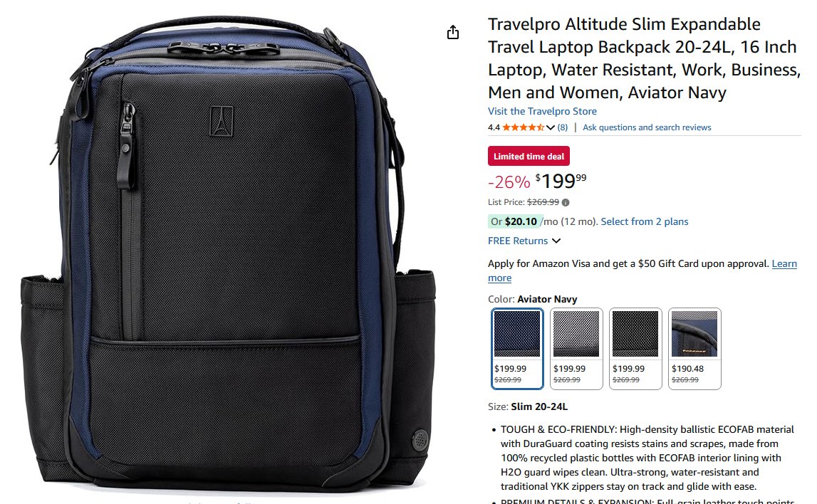This screenshot has height=504, width=817.
Task: Click the product title text
Action: (x=644, y=58)
